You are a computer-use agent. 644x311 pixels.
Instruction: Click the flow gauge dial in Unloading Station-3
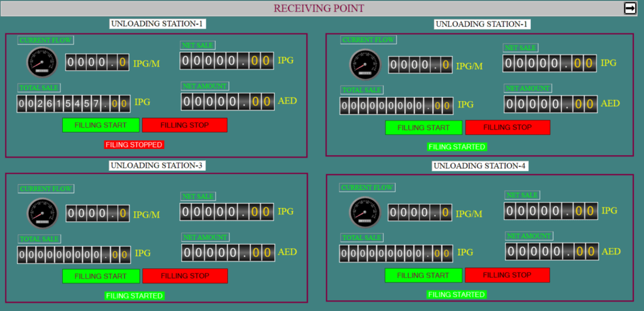(x=42, y=214)
